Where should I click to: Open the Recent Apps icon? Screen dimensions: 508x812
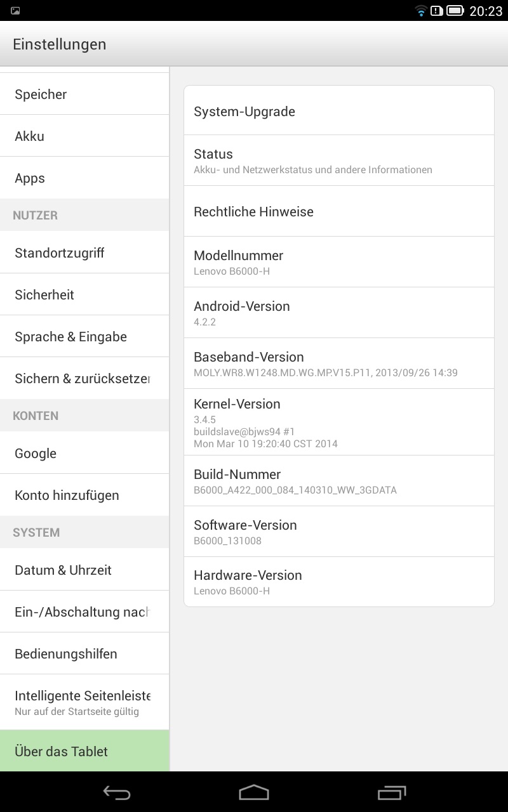coord(391,792)
